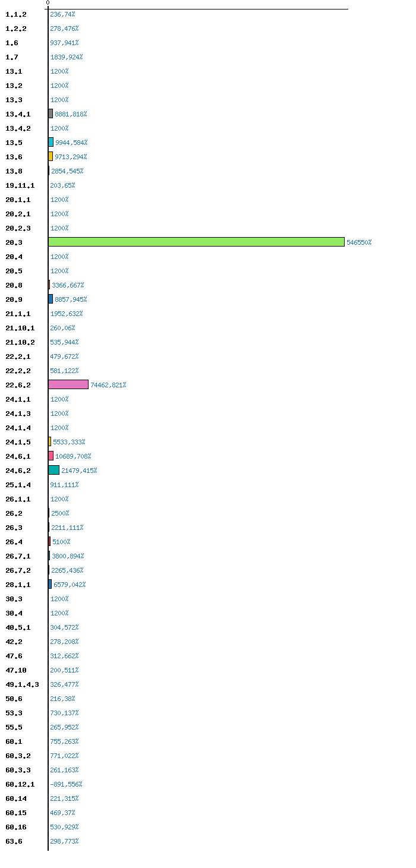Select the row label 49.1.4.3
The height and width of the screenshot is (868, 416).
click(22, 684)
